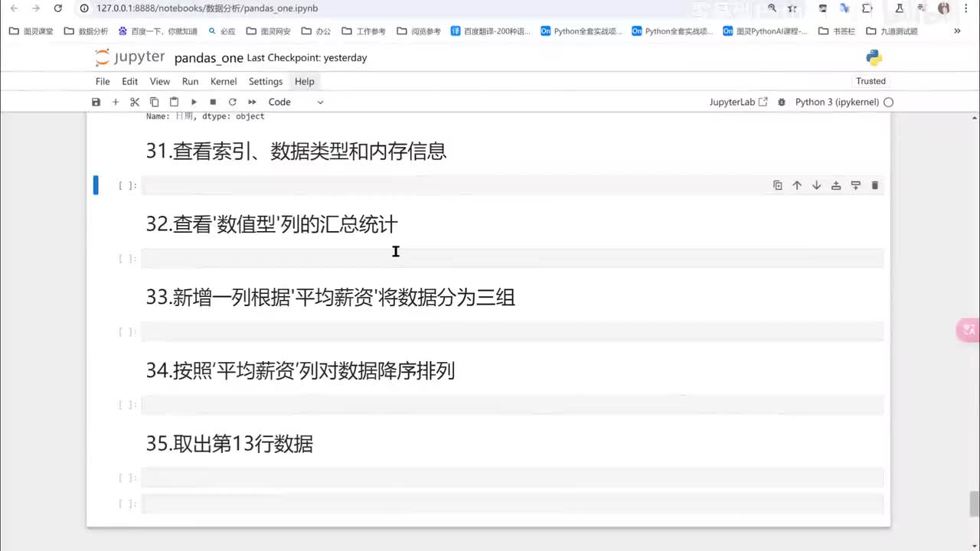Open the 工作参考 bookmark folder
Image resolution: width=980 pixels, height=551 pixels.
(x=364, y=31)
